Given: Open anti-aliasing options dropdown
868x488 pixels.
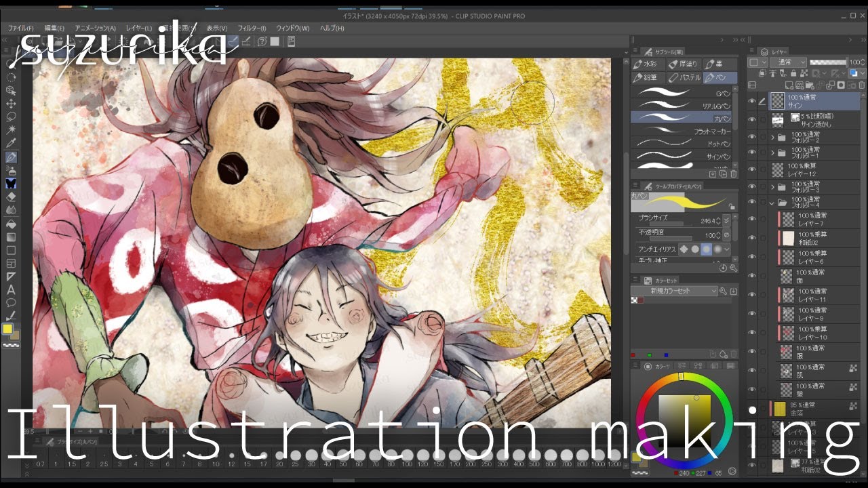Looking at the screenshot, I should [x=726, y=249].
